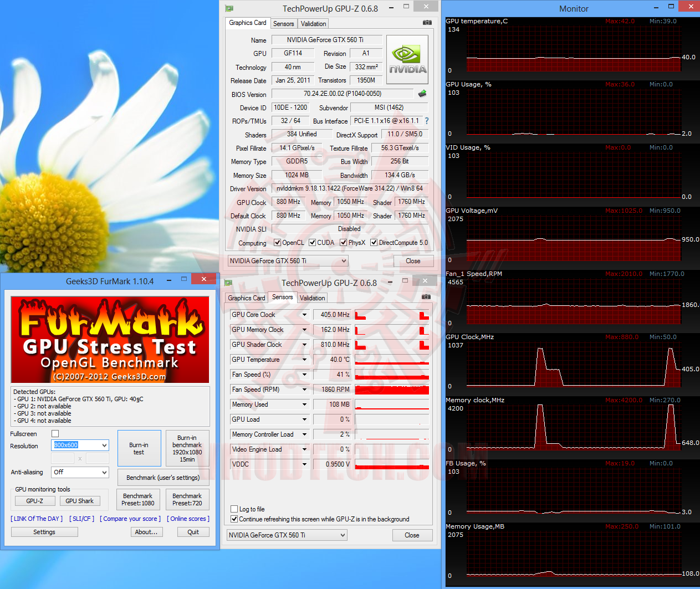Image resolution: width=700 pixels, height=589 pixels.
Task: Click the BIOS save chip icon next to BIOS Version
Action: tap(422, 94)
